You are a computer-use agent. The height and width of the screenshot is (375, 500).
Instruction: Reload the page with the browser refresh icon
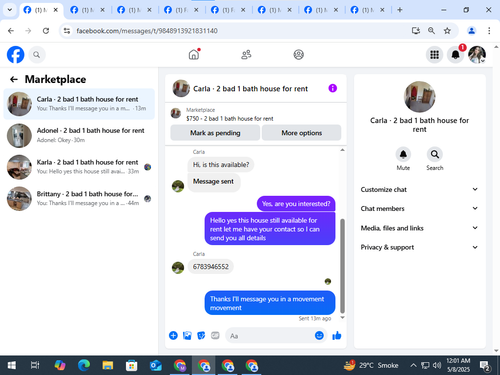click(46, 31)
